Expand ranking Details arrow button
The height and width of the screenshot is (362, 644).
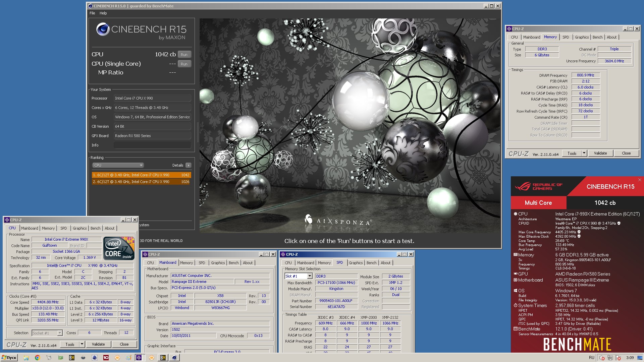[189, 165]
